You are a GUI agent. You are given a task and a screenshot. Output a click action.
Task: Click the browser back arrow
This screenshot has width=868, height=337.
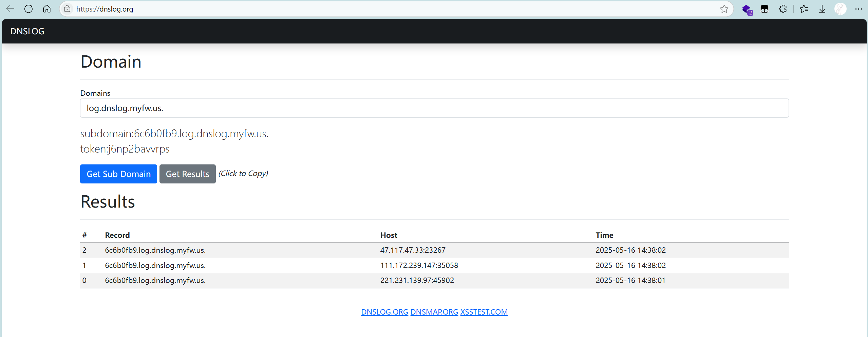[10, 9]
